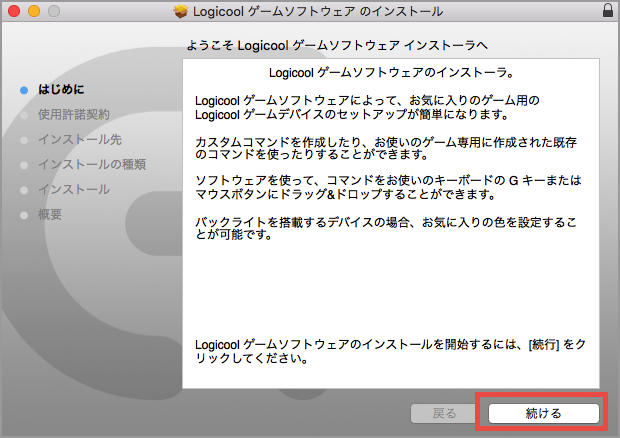Image resolution: width=620 pixels, height=438 pixels.
Task: Click the package icon in the title bar
Action: (181, 11)
